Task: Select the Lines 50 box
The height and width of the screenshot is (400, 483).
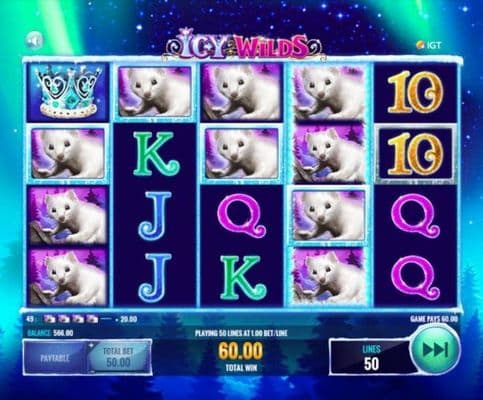Action: [x=371, y=358]
